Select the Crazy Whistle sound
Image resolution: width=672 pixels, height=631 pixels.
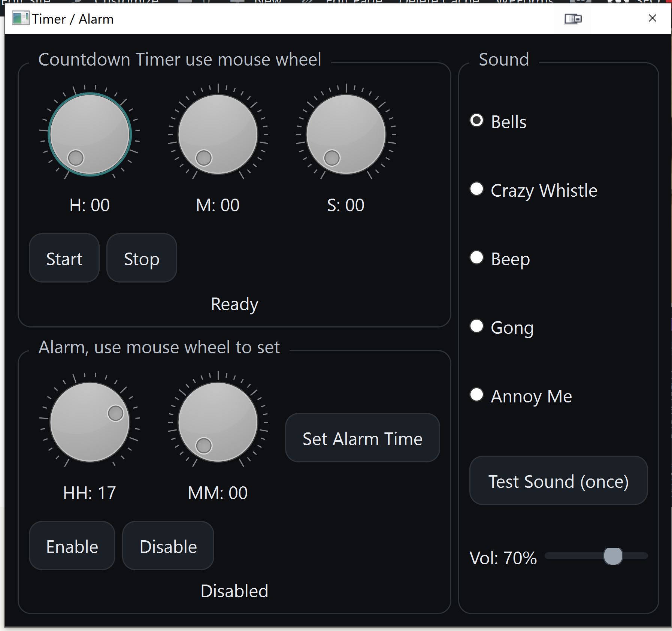pos(476,189)
